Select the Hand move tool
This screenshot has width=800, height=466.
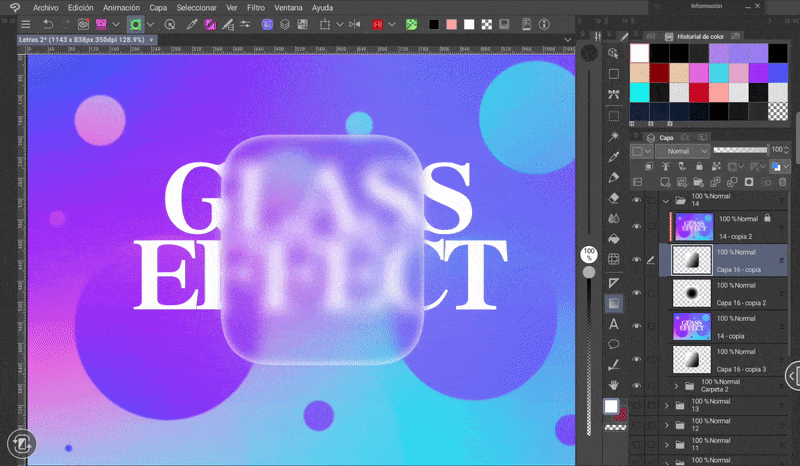pyautogui.click(x=614, y=385)
